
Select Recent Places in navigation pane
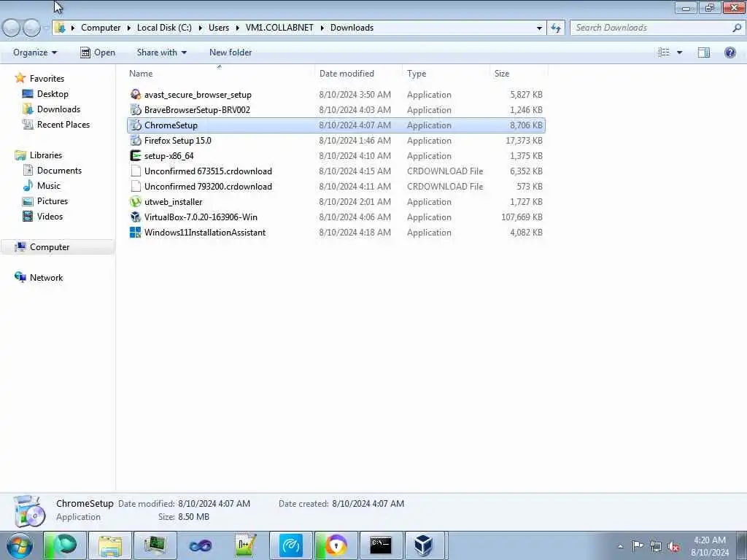pyautogui.click(x=63, y=124)
